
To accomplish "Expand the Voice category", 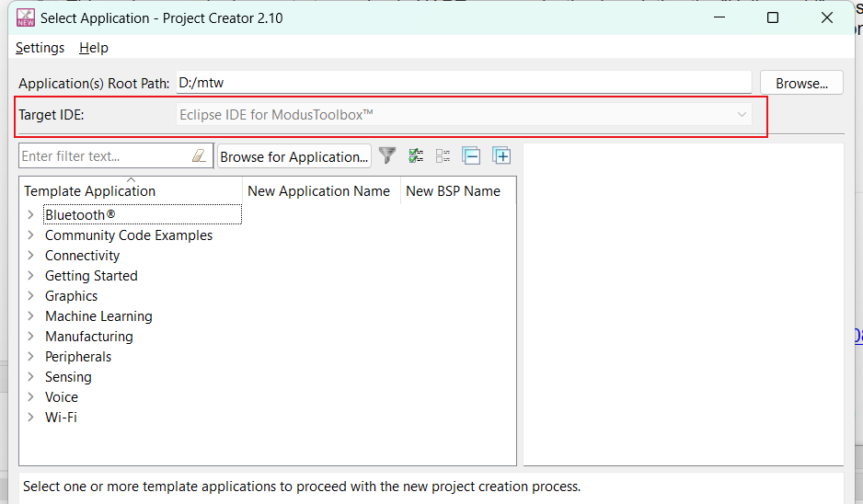I will point(31,396).
